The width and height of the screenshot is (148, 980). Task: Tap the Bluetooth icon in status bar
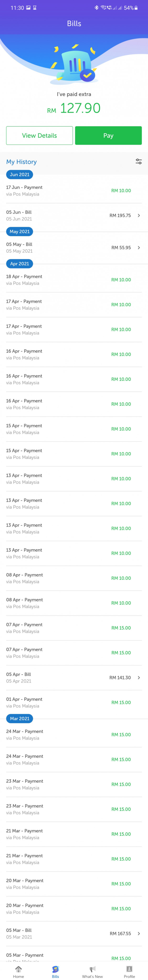click(x=96, y=8)
